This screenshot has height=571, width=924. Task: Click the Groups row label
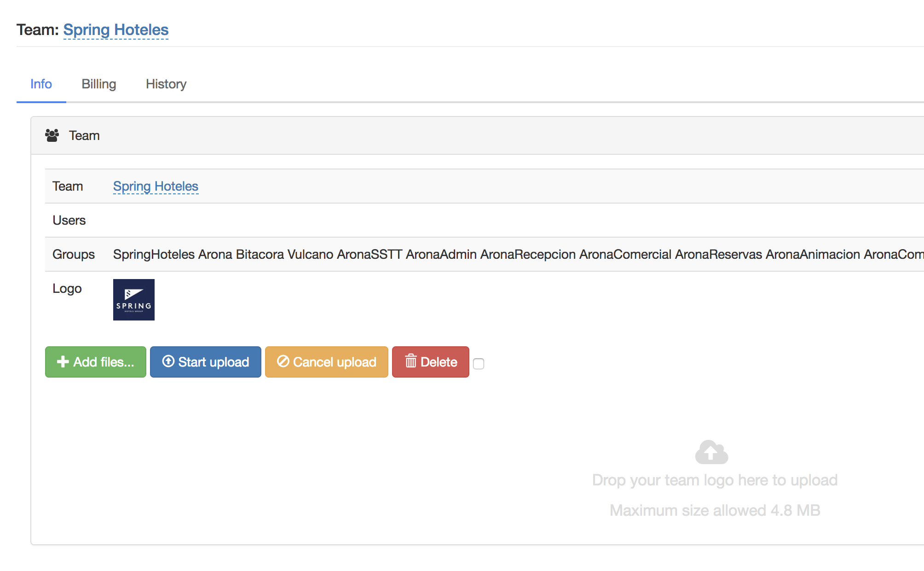coord(74,254)
